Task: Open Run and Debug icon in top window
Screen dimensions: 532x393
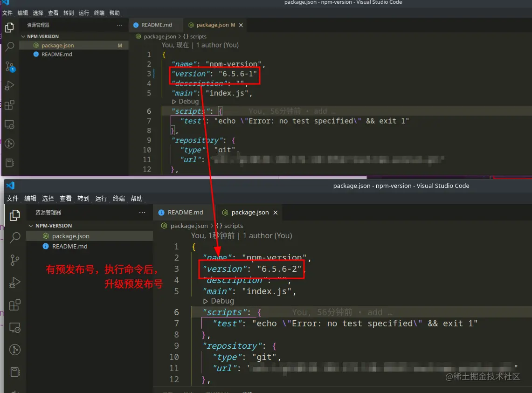Action: (9, 85)
